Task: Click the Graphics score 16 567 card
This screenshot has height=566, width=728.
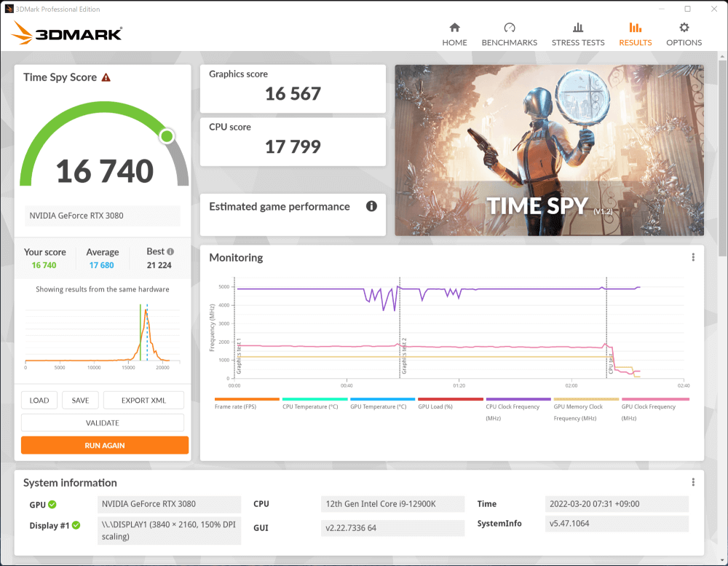Action: point(293,89)
